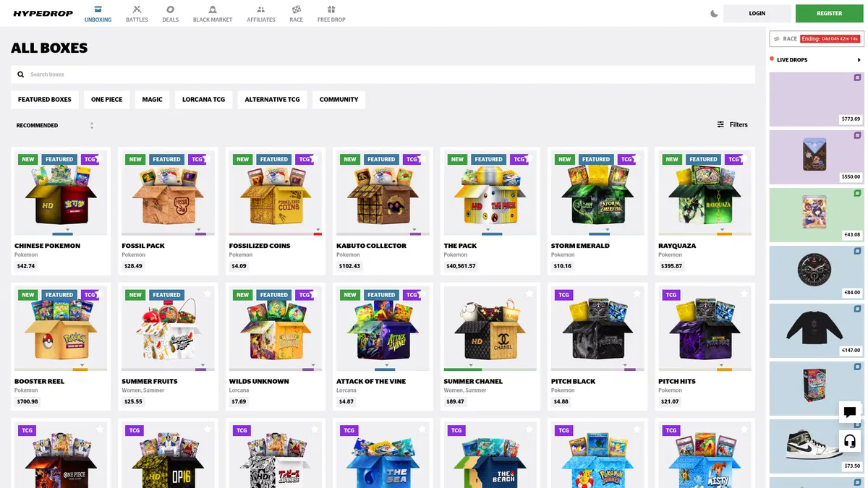The width and height of the screenshot is (868, 488).
Task: Select the Community category filter
Action: pos(339,100)
